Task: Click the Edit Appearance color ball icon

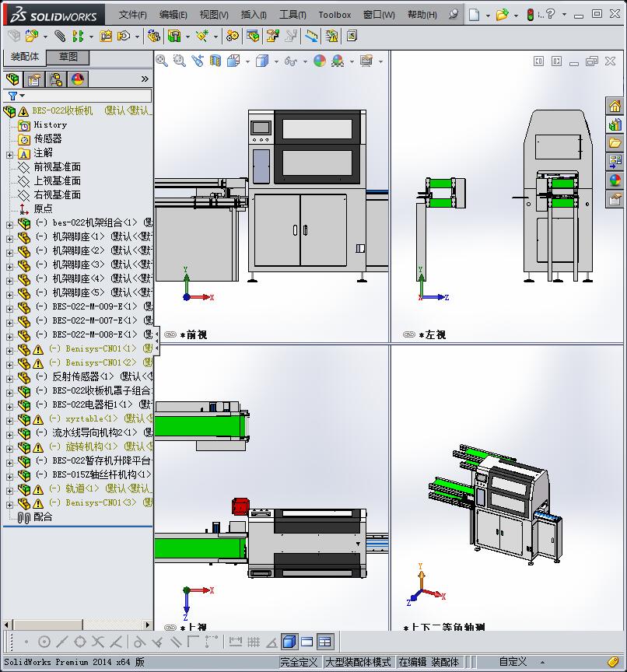Action: [319, 61]
